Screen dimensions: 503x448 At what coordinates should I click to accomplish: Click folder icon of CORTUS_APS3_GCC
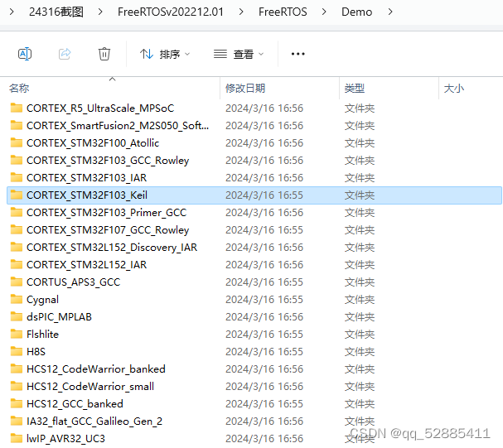click(x=17, y=282)
